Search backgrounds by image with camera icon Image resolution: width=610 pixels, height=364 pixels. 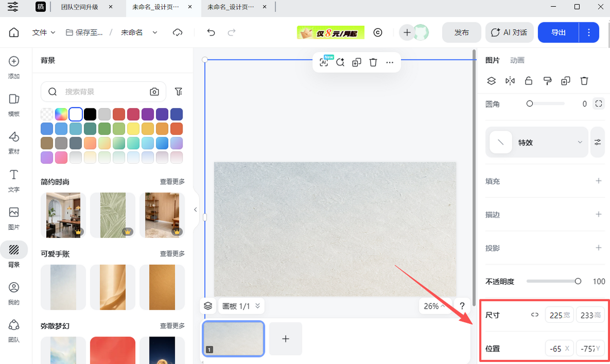tap(155, 92)
